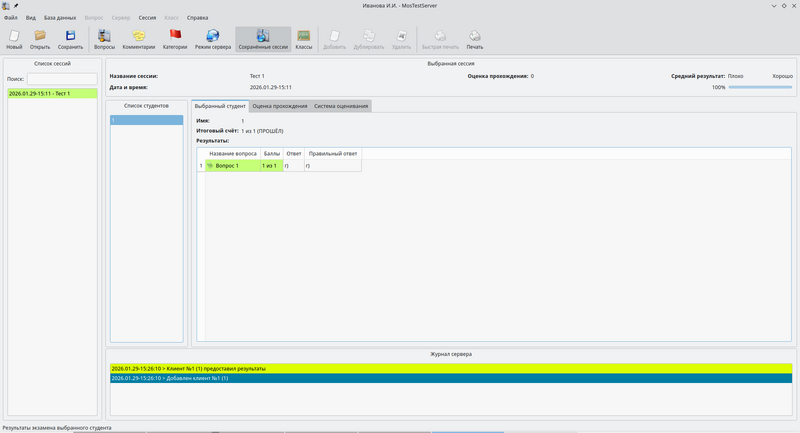Switch to the Оценка прохождения tab
This screenshot has width=800, height=433.
[x=280, y=105]
